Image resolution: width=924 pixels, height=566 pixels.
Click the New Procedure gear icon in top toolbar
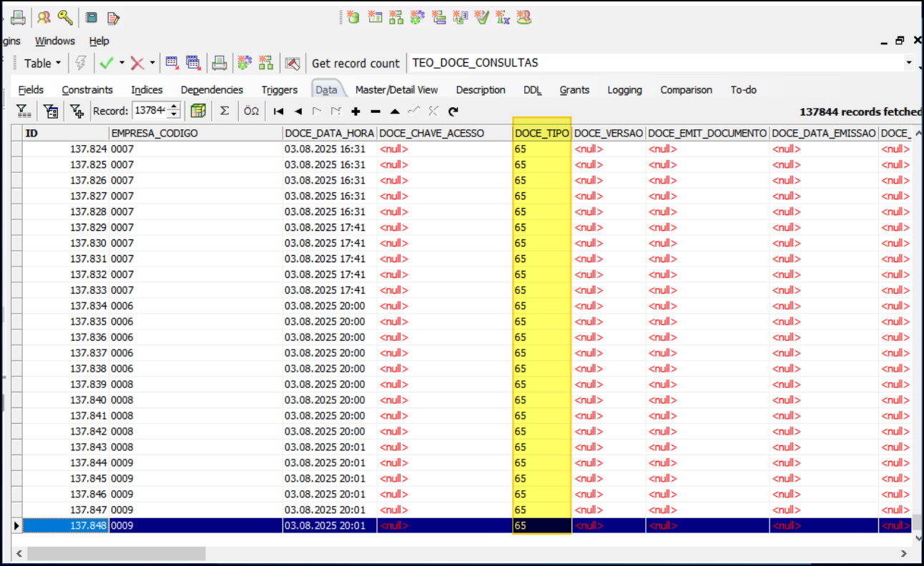coord(418,16)
